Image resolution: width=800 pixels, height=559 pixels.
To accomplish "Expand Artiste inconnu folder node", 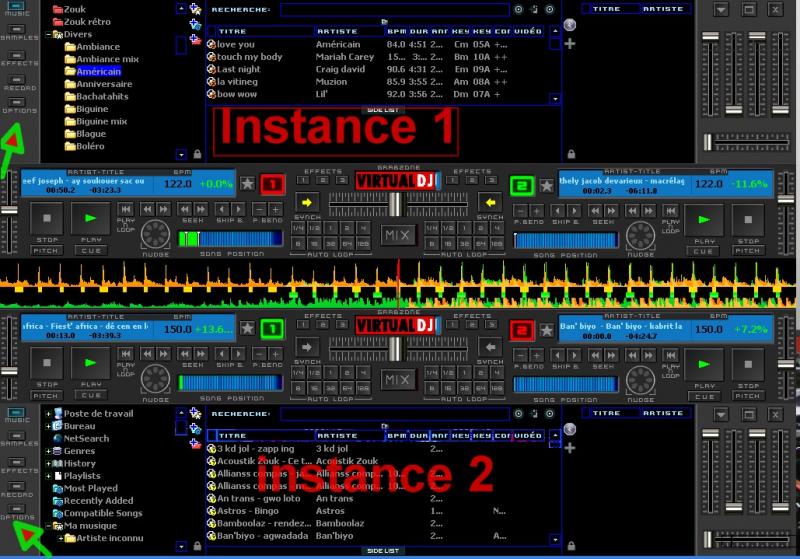I will click(x=61, y=538).
